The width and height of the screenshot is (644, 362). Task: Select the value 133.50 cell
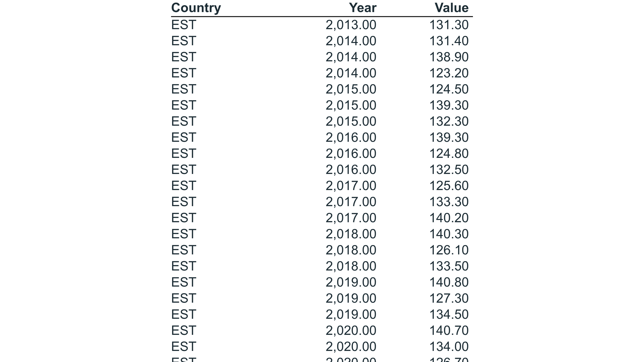[449, 266]
